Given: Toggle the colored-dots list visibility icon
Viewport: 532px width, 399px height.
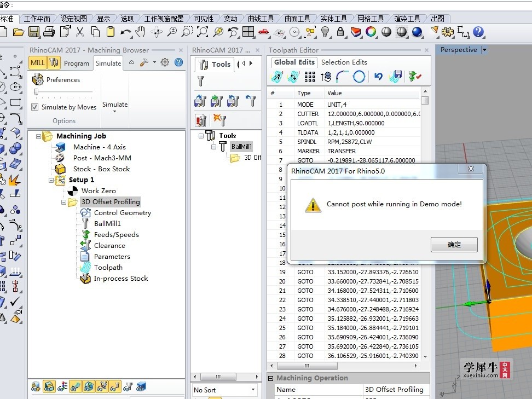Looking at the screenshot, I should point(62,386).
